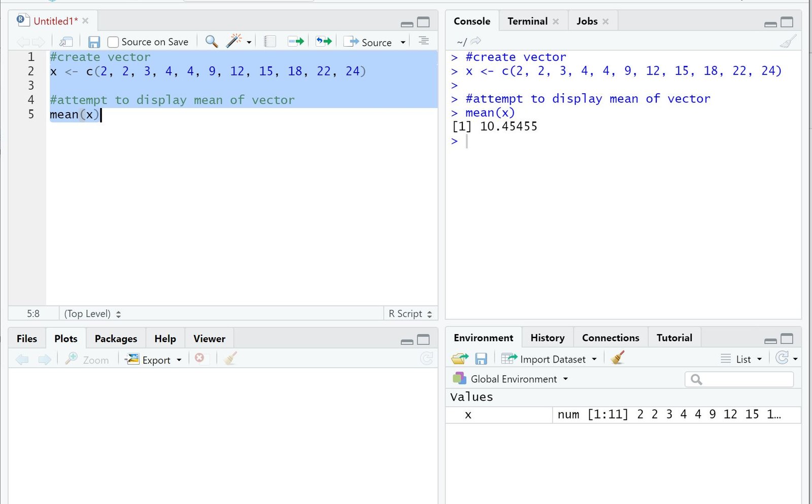Open R Script file type selector
The image size is (812, 504).
410,313
